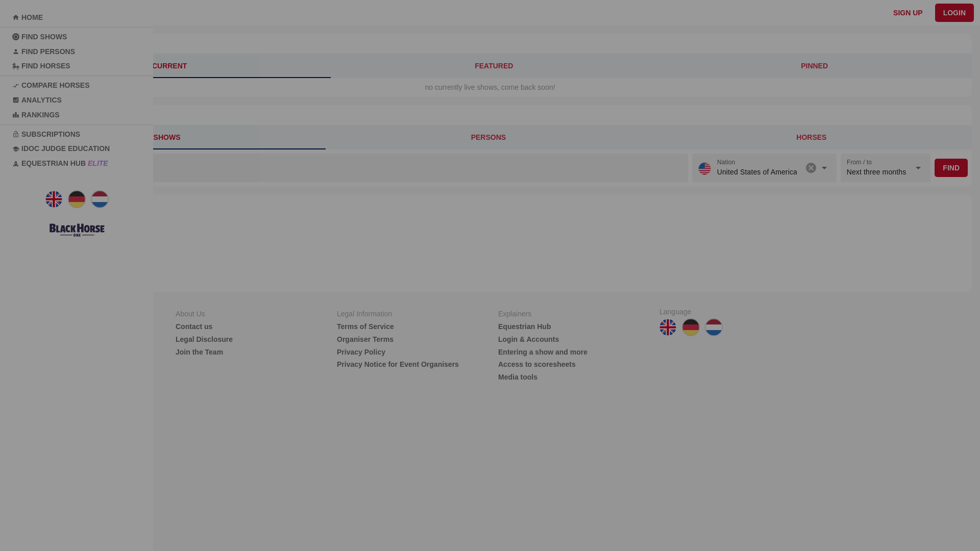Expand the Nation dropdown arrow
The height and width of the screenshot is (551, 980).
[824, 168]
